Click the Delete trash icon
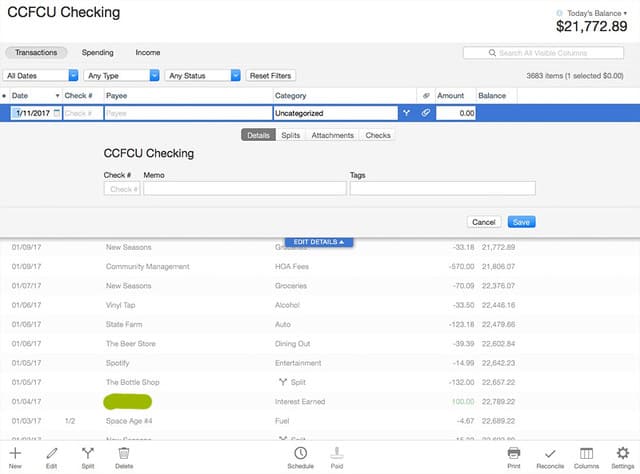This screenshot has height=474, width=640. (124, 453)
